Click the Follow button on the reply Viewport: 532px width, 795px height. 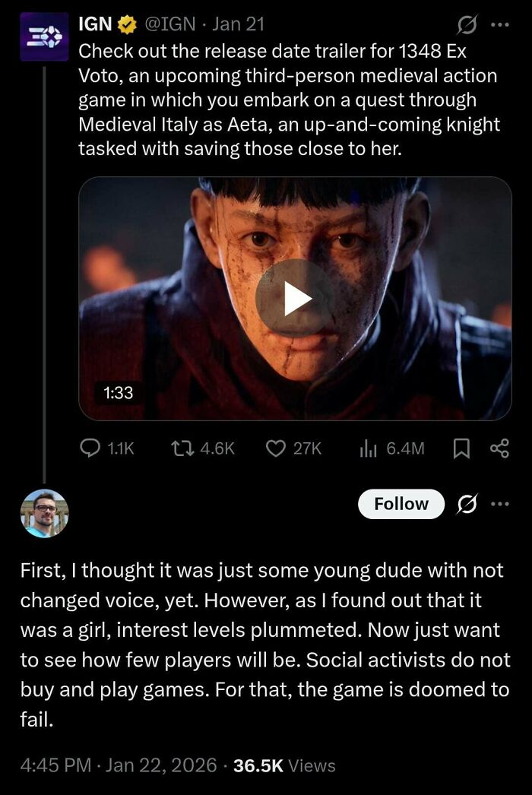401,504
